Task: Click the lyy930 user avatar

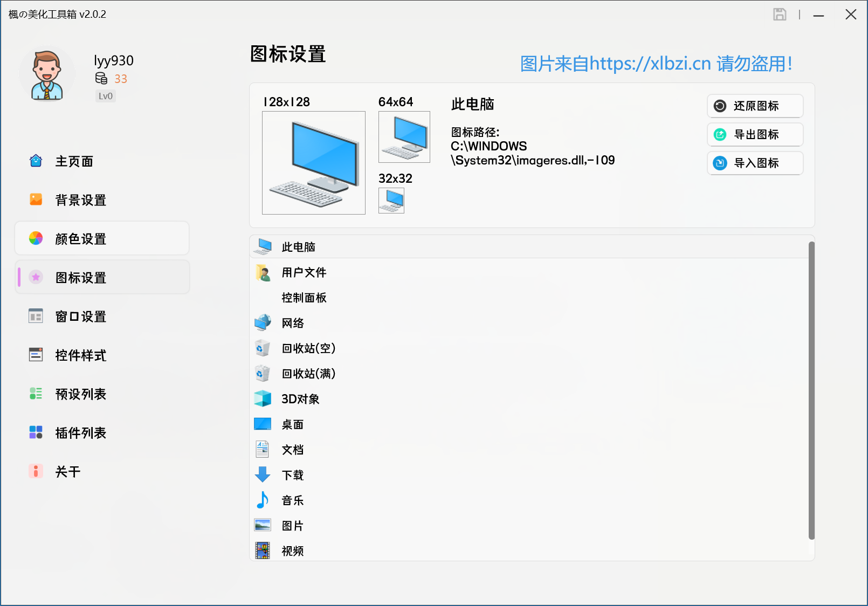Action: coord(47,74)
